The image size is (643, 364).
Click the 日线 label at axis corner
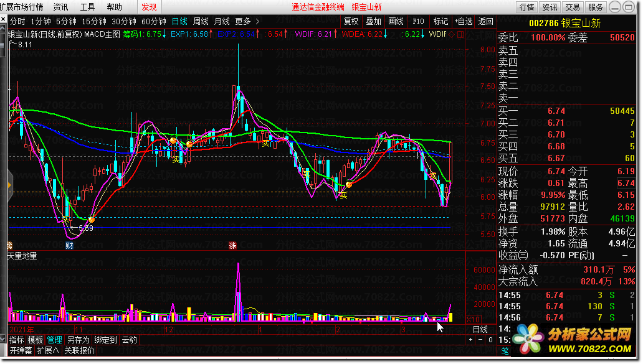[x=480, y=329]
